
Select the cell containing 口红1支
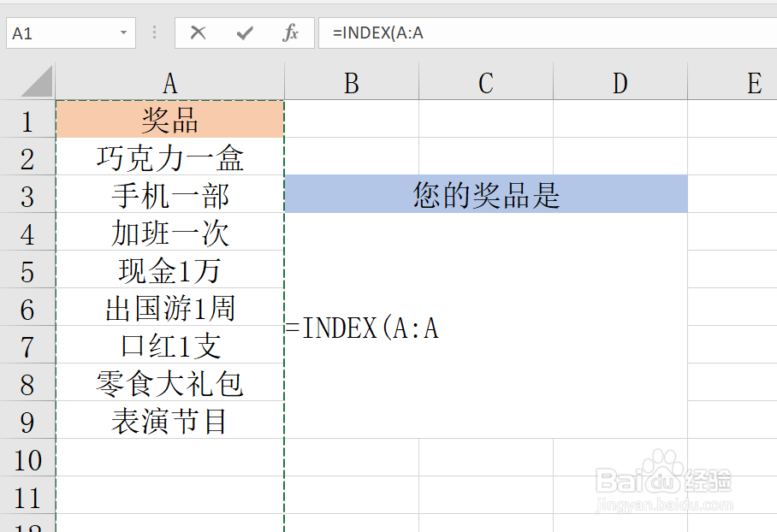click(169, 346)
